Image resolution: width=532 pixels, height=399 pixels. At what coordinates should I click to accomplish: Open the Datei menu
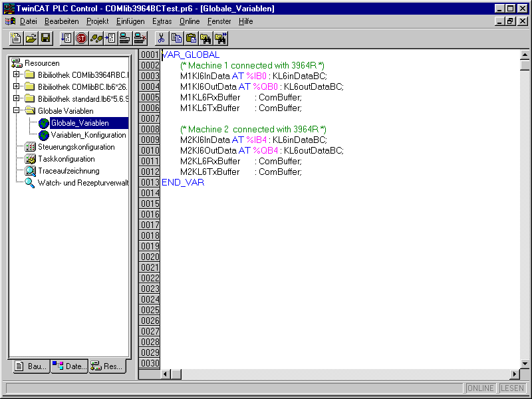[29, 21]
